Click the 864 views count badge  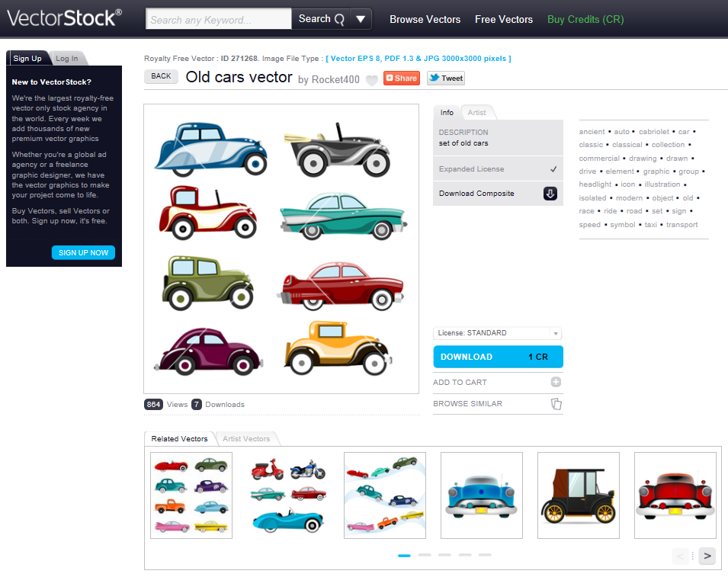(x=154, y=404)
